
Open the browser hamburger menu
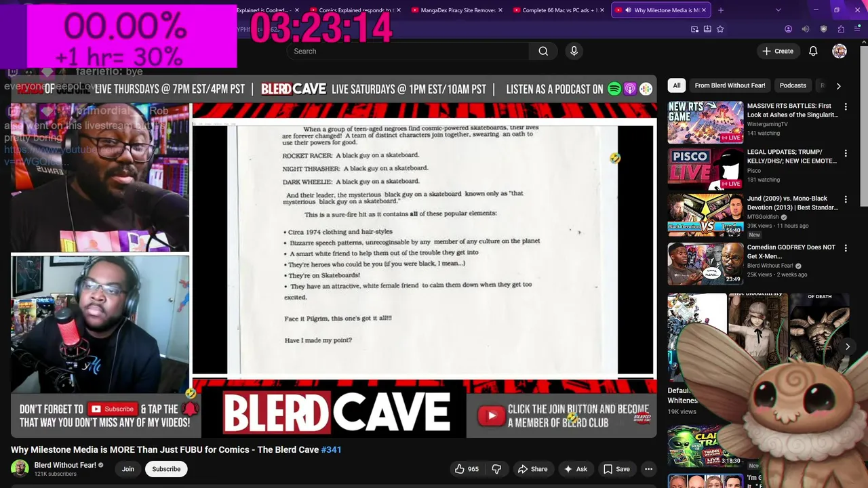[857, 29]
